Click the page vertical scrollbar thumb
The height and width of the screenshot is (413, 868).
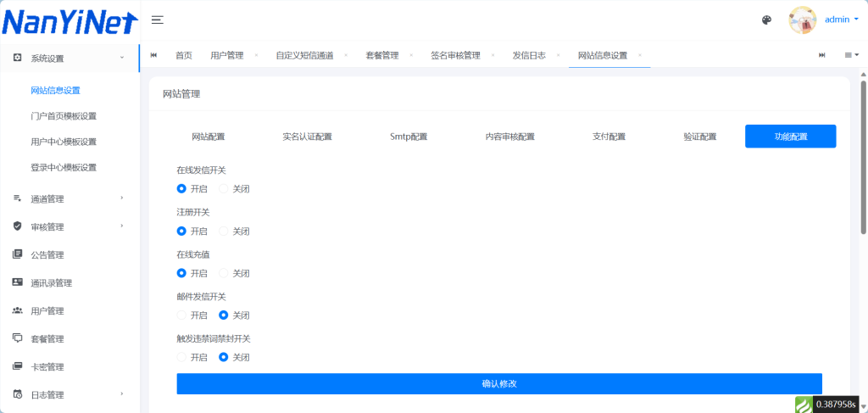click(x=863, y=157)
